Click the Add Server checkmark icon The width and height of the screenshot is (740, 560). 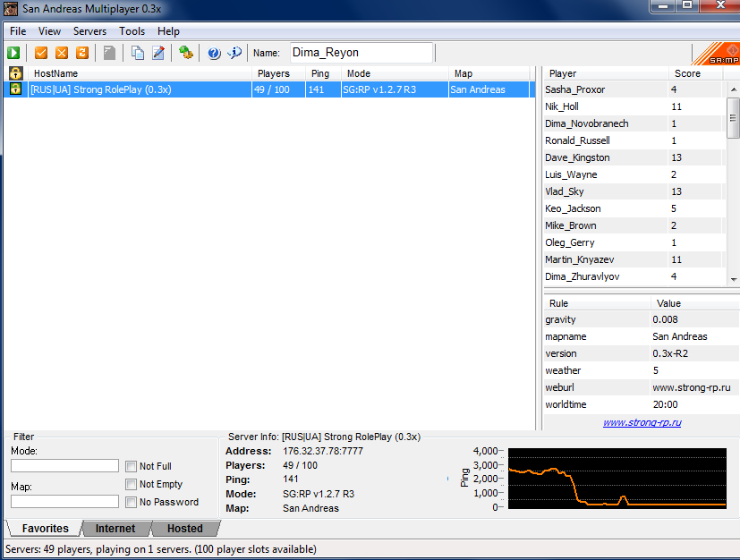[x=41, y=53]
